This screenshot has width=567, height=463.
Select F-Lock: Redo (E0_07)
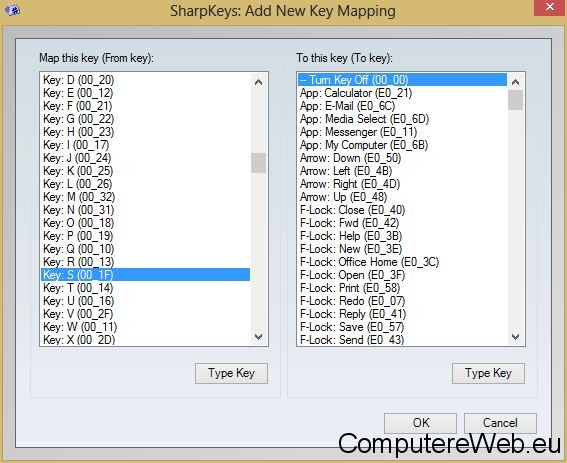pyautogui.click(x=402, y=301)
